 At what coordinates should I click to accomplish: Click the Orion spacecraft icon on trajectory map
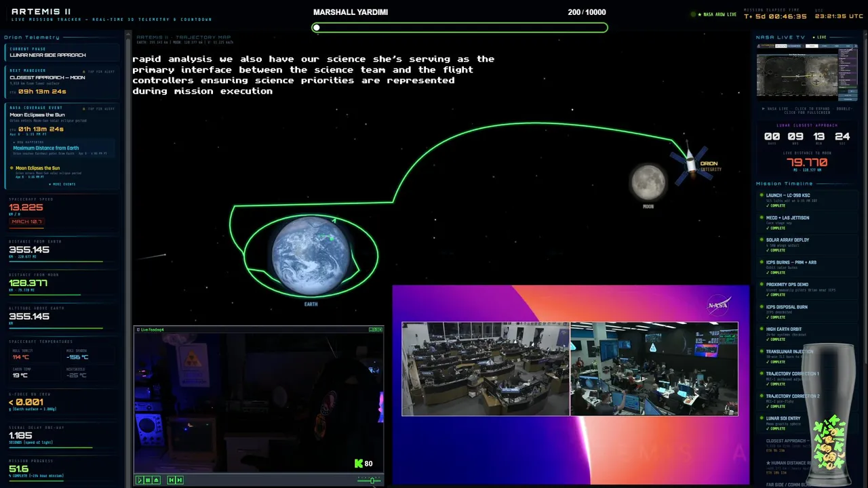(x=690, y=163)
